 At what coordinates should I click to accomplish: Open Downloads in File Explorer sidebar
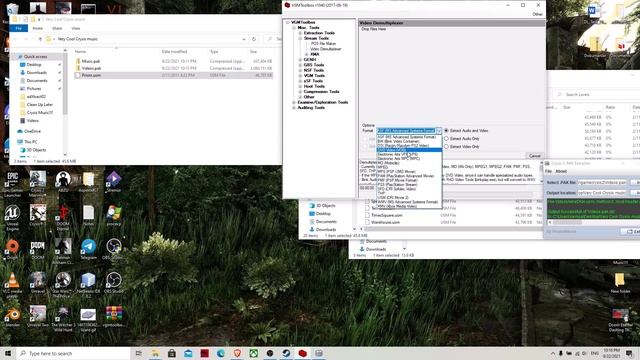tap(36, 73)
